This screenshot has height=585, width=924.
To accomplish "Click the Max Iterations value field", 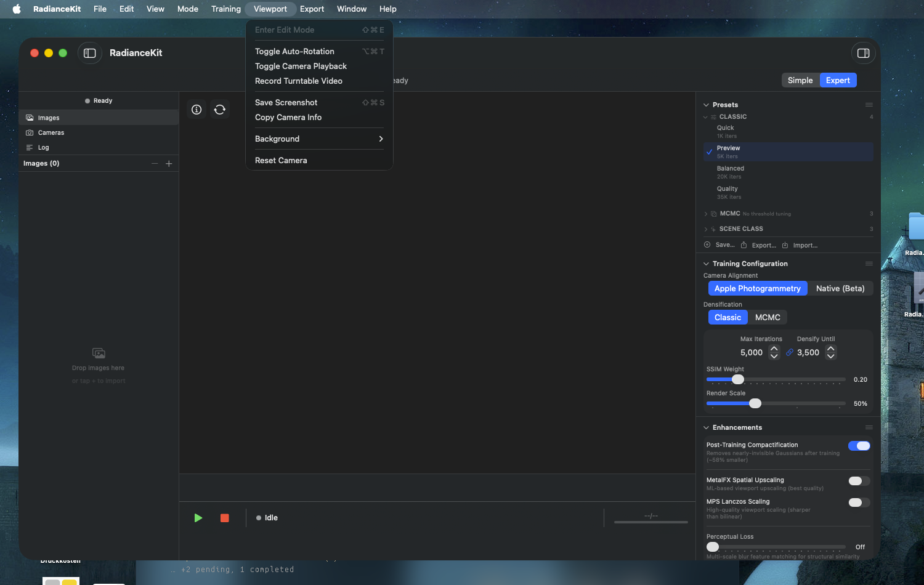I will 752,352.
